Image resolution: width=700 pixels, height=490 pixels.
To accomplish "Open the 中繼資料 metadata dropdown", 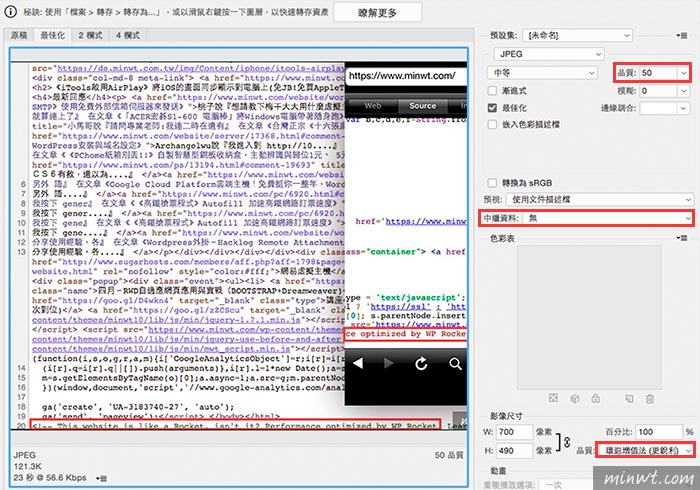I will tap(608, 218).
